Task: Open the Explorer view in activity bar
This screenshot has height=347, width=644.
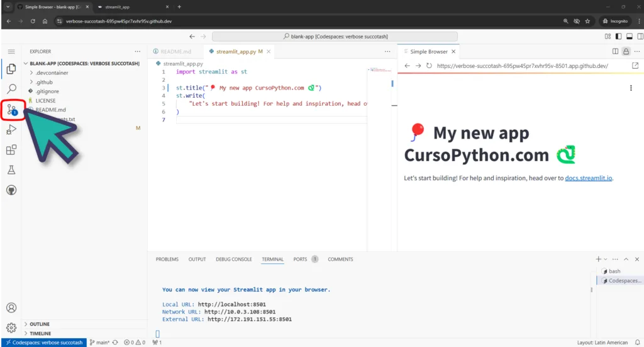Action: click(11, 69)
